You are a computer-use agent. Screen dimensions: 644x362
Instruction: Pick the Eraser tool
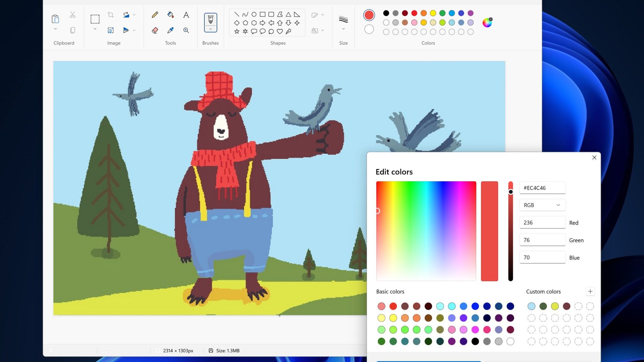pyautogui.click(x=155, y=30)
